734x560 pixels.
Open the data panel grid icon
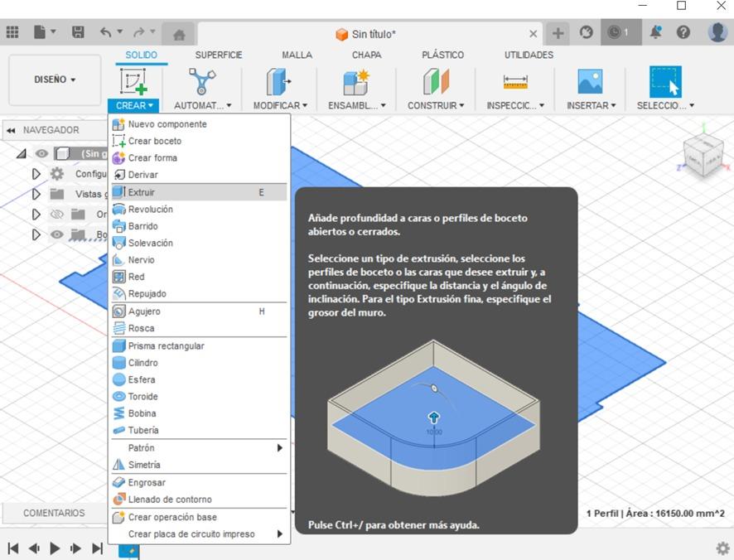point(12,32)
